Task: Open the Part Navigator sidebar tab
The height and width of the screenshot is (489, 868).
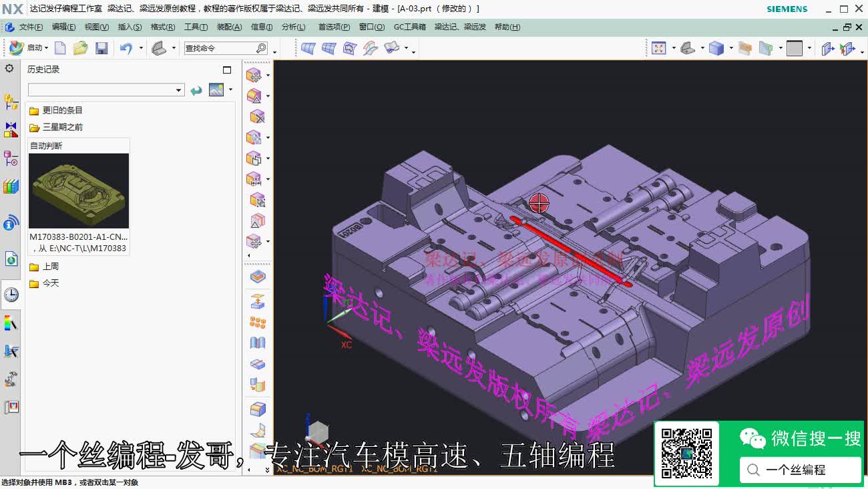Action: (x=11, y=158)
